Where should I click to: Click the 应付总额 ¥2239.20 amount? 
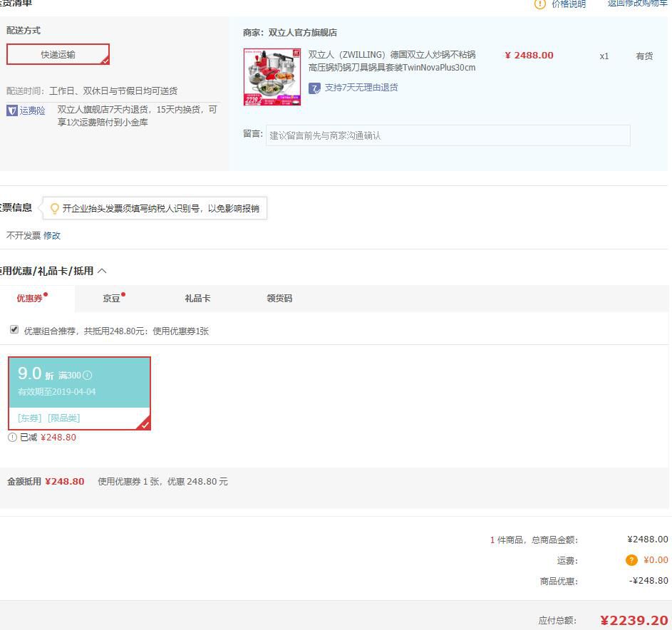[x=634, y=620]
